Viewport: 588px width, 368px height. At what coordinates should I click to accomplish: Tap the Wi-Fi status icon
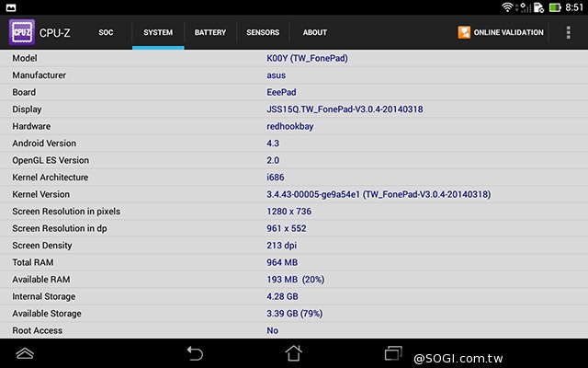tap(507, 7)
